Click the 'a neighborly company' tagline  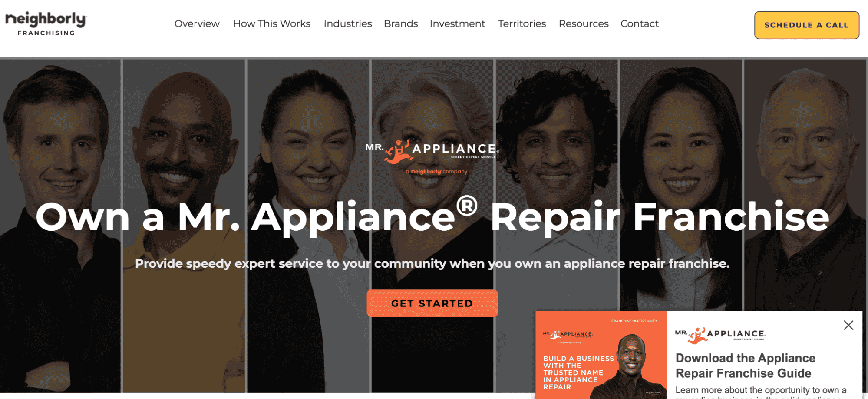437,172
